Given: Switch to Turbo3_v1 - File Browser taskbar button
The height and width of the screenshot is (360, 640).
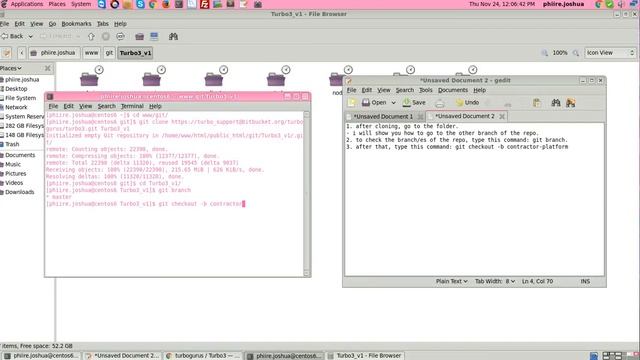Looking at the screenshot, I should 365,356.
